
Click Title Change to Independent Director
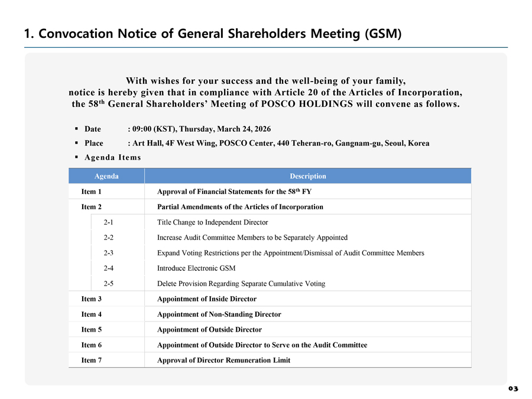(212, 222)
